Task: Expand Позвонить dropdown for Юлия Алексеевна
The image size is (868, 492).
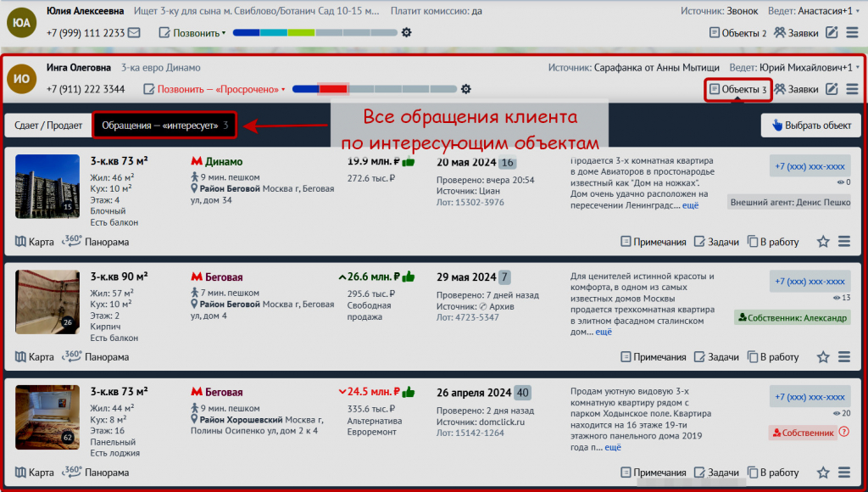Action: 192,33
